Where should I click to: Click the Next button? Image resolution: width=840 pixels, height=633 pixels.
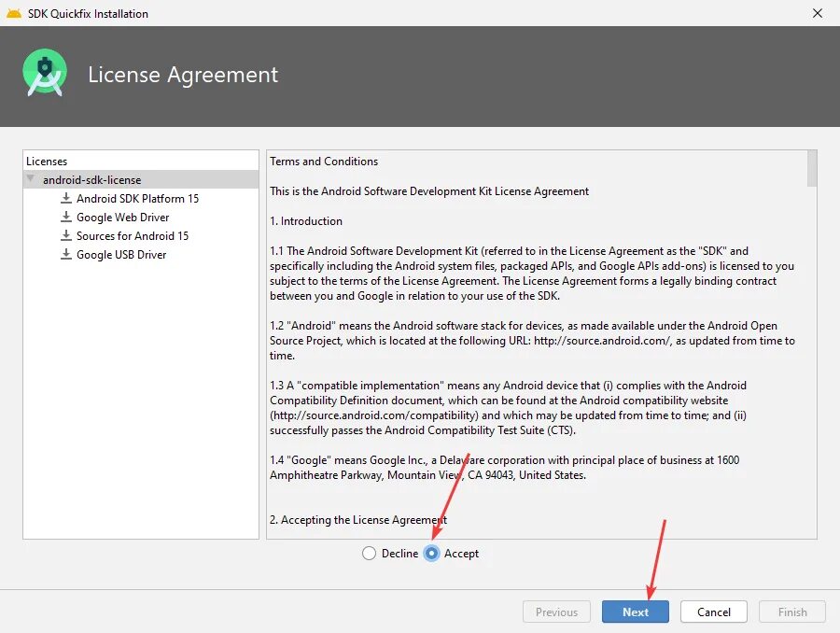point(636,612)
